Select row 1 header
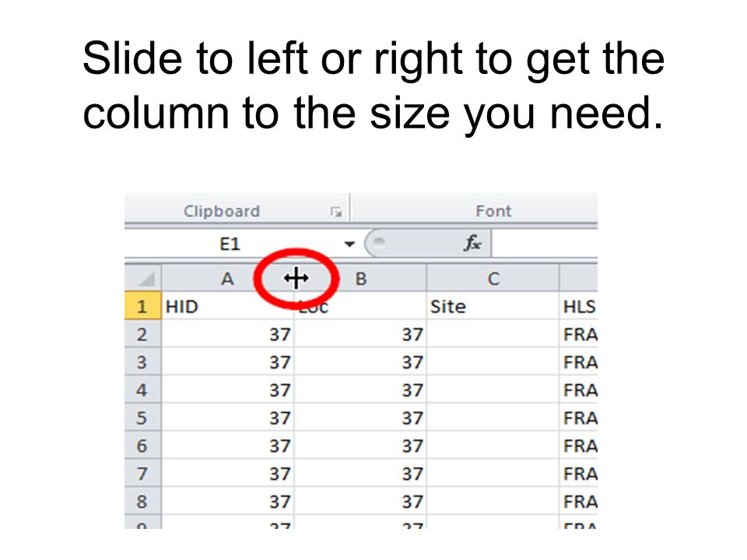This screenshot has width=747, height=560. click(x=142, y=306)
